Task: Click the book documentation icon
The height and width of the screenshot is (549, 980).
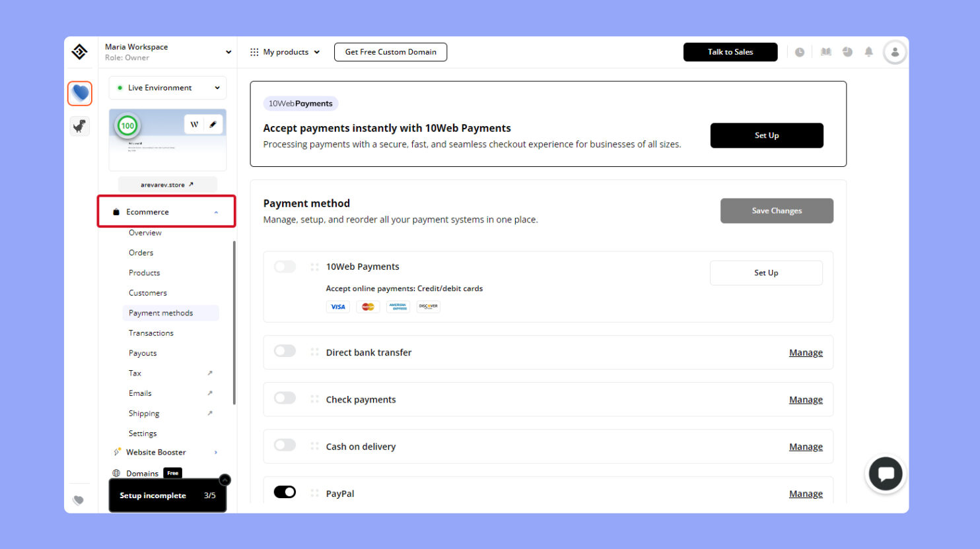Action: [825, 52]
